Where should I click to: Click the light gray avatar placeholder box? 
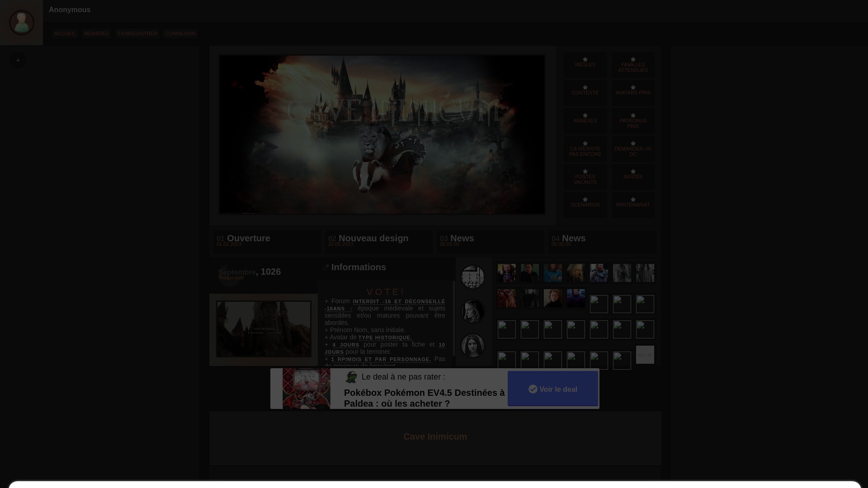pos(645,355)
